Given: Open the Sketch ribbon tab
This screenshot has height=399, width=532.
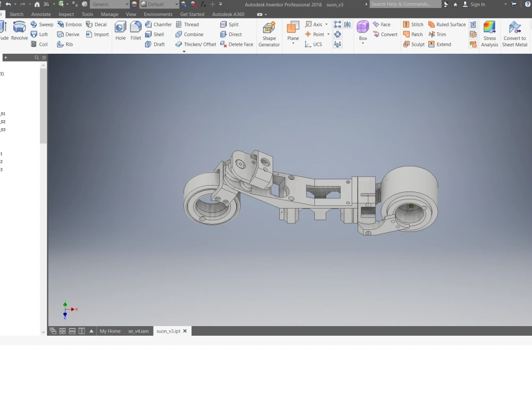Looking at the screenshot, I should pyautogui.click(x=16, y=14).
